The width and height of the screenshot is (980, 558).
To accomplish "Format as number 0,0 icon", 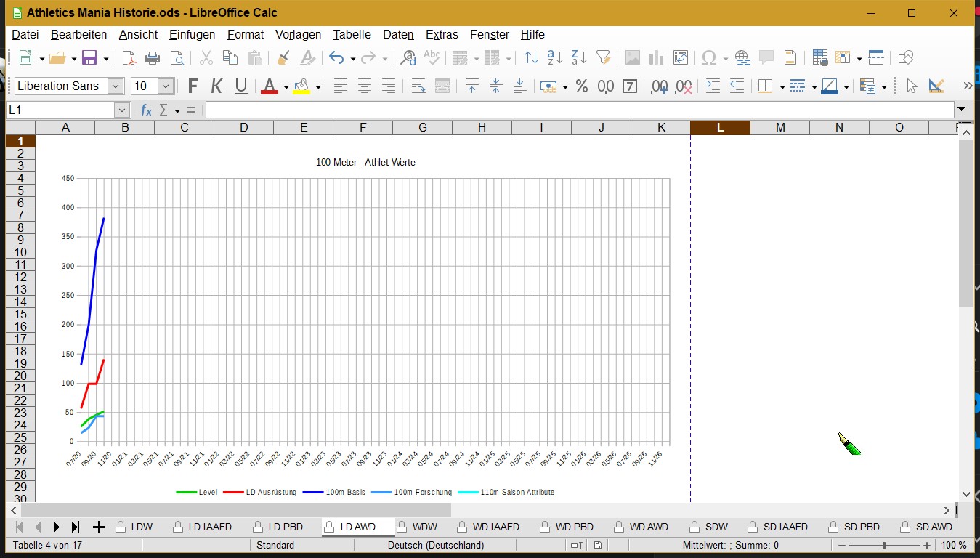I will 605,86.
